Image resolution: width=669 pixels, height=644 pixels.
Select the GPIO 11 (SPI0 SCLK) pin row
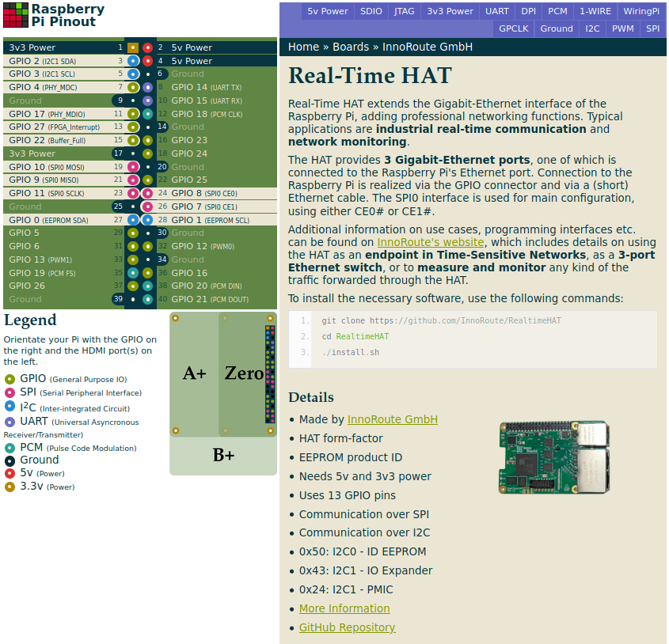point(64,193)
